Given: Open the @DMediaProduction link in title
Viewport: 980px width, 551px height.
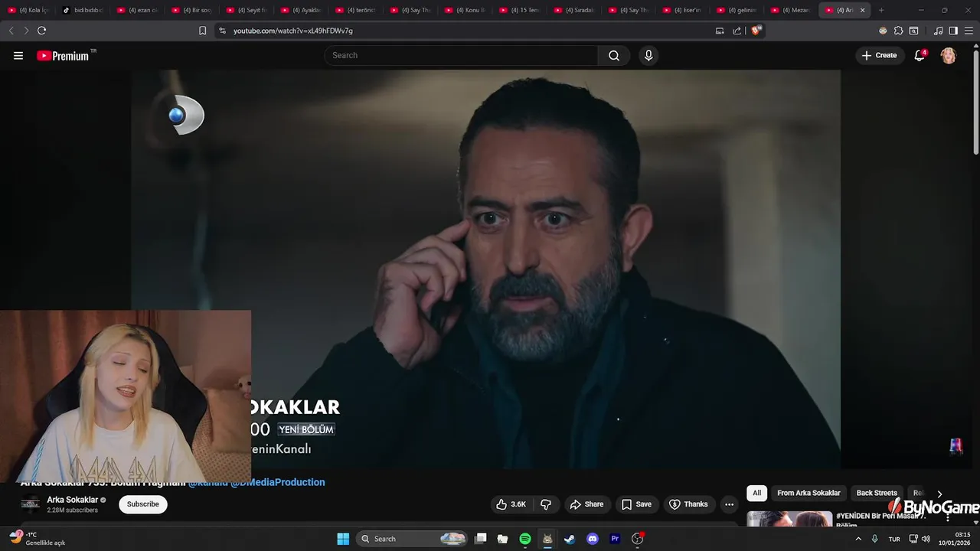Looking at the screenshot, I should click(x=278, y=482).
